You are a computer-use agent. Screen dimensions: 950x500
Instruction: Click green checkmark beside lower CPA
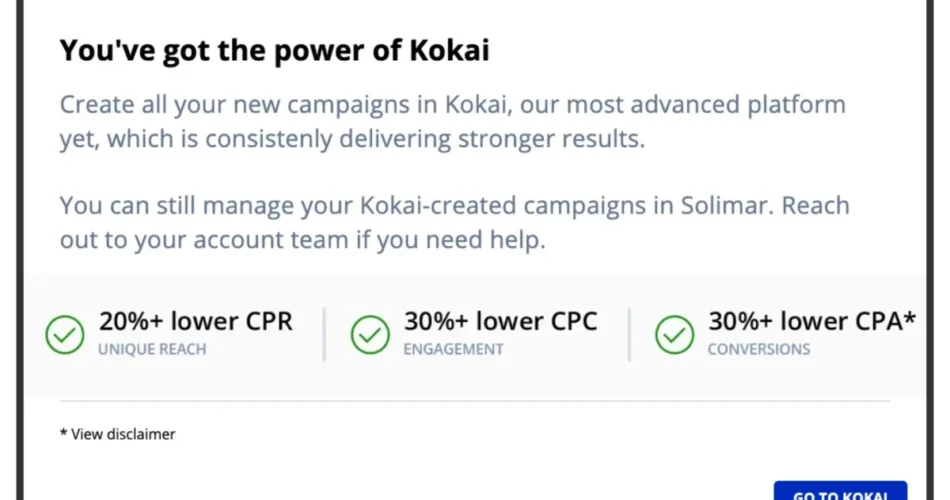674,335
